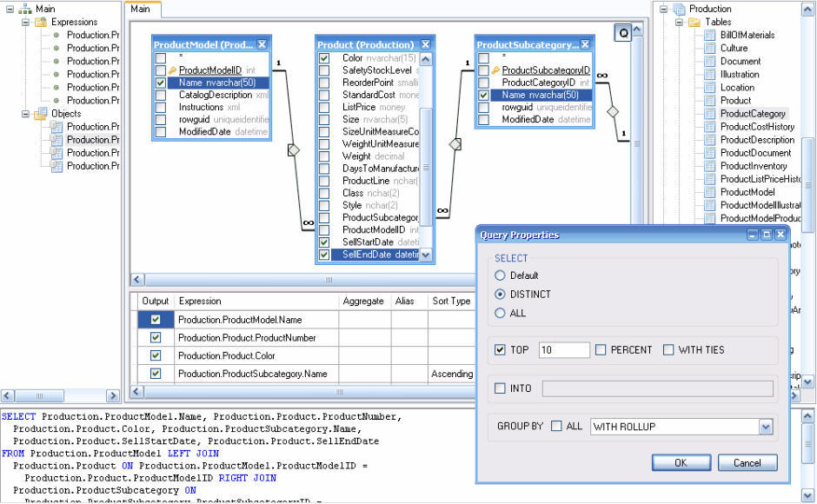This screenshot has height=504, width=817.
Task: Click the green expression icon under Expressions
Action: [x=56, y=35]
